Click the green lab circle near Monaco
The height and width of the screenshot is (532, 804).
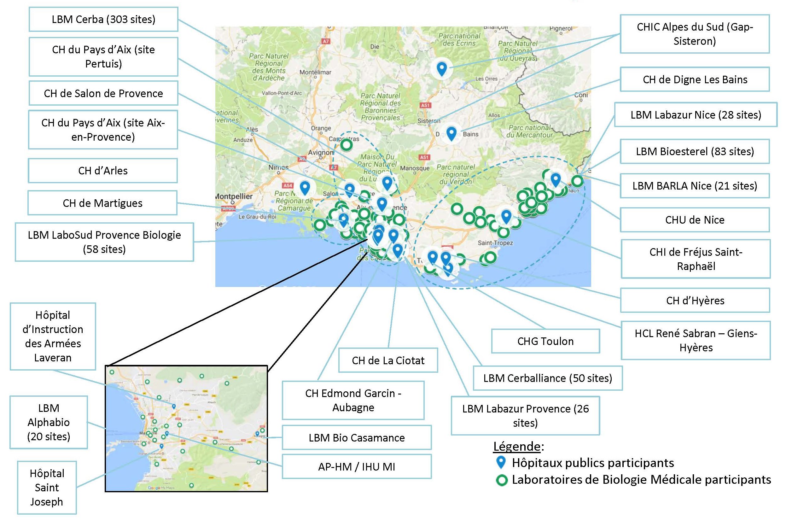point(577,181)
